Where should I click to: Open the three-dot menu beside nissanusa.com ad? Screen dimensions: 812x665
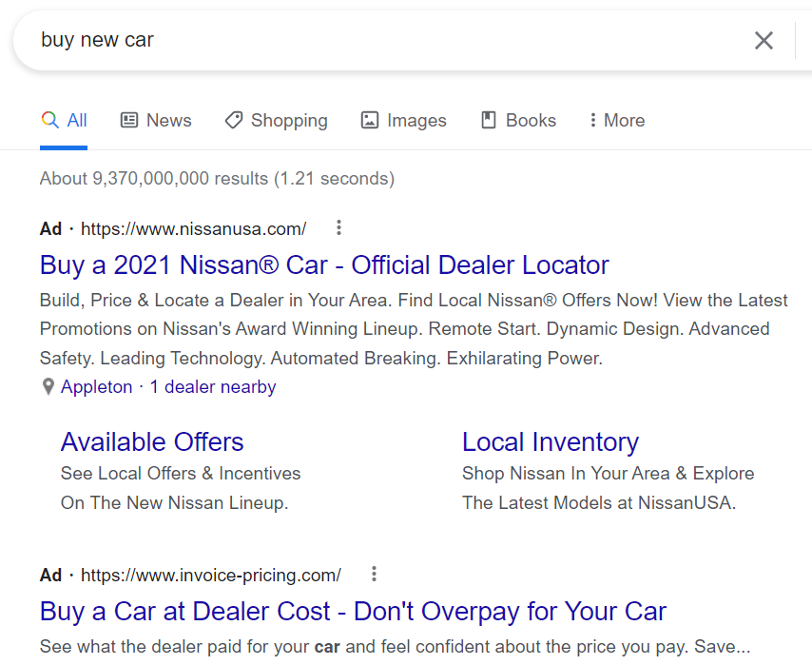(x=338, y=227)
